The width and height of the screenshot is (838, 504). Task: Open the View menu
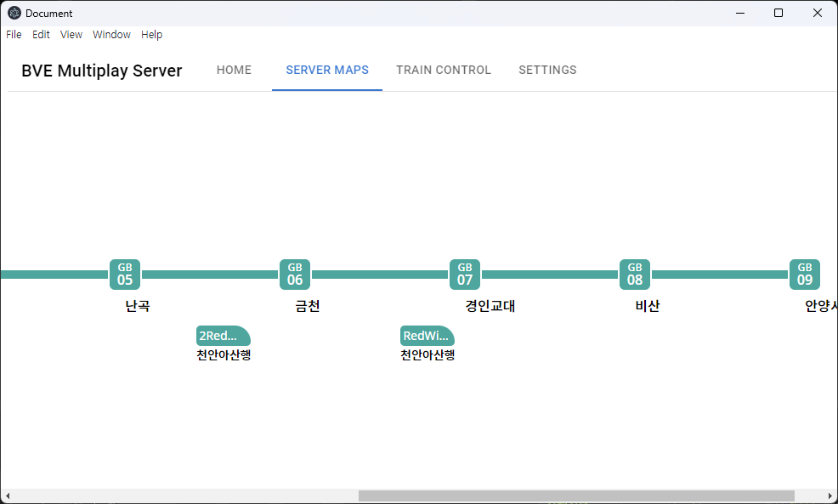point(71,35)
